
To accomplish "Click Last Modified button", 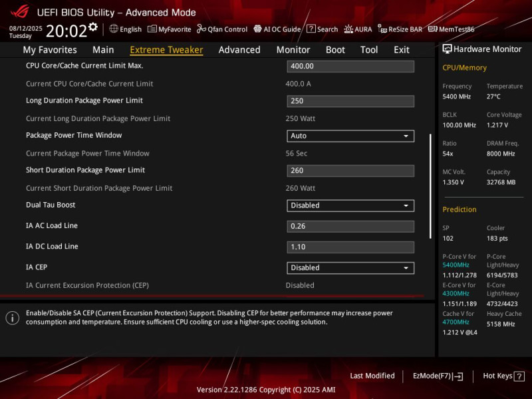I will pos(372,376).
